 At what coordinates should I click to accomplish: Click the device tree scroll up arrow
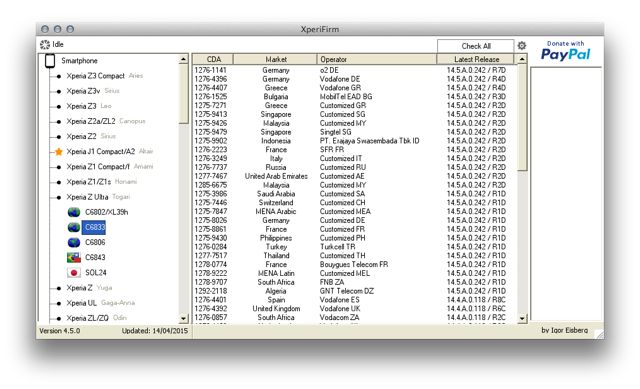[x=183, y=60]
